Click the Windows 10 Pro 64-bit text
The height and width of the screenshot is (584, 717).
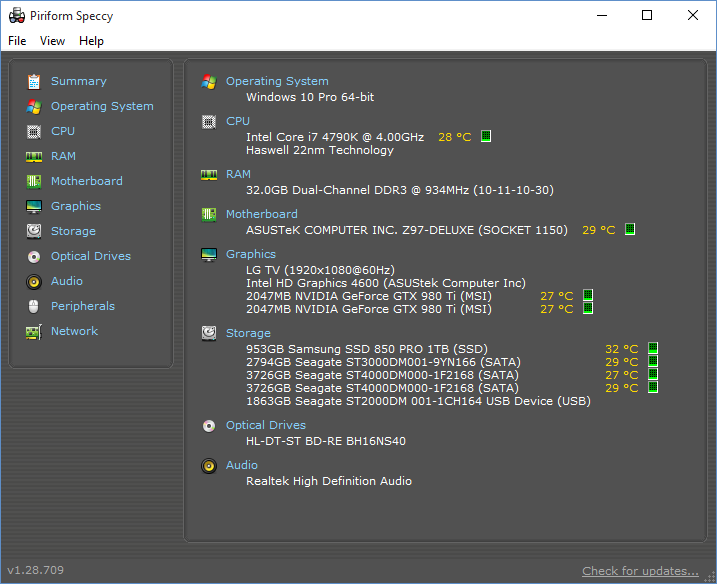pyautogui.click(x=310, y=97)
